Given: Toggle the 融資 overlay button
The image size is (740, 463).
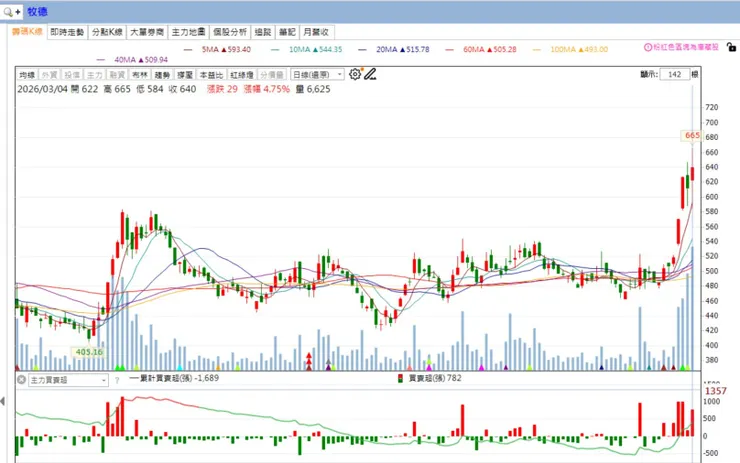Looking at the screenshot, I should 117,75.
